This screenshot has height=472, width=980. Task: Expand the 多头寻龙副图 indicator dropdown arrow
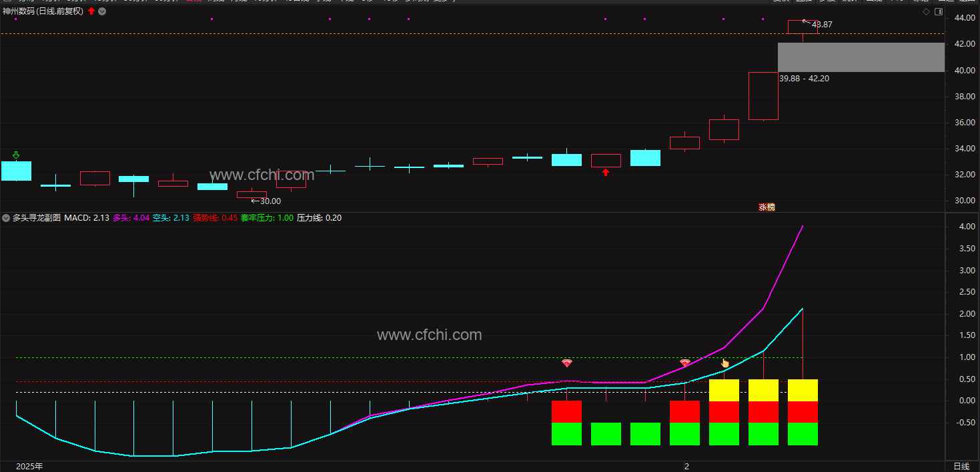pos(6,217)
